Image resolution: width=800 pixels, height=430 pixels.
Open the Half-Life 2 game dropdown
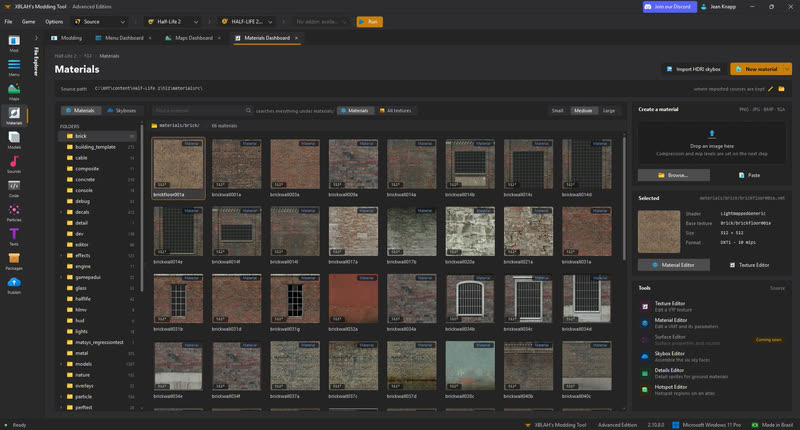172,21
